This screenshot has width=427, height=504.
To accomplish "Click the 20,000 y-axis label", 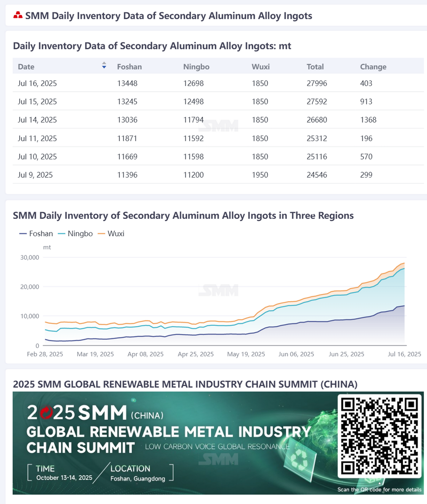I will tap(30, 287).
